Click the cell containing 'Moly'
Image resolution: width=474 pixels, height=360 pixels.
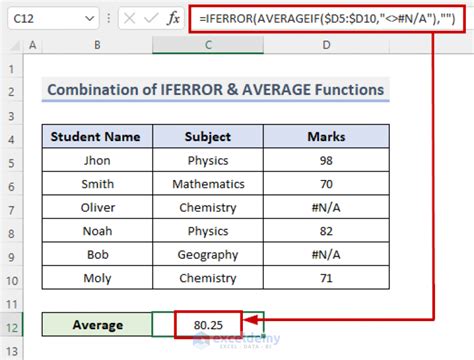97,278
